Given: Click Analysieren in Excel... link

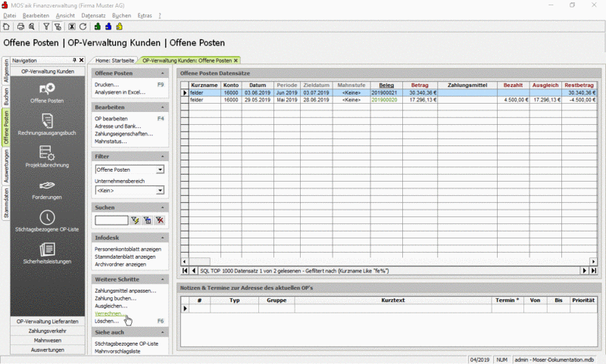Looking at the screenshot, I should [x=120, y=92].
